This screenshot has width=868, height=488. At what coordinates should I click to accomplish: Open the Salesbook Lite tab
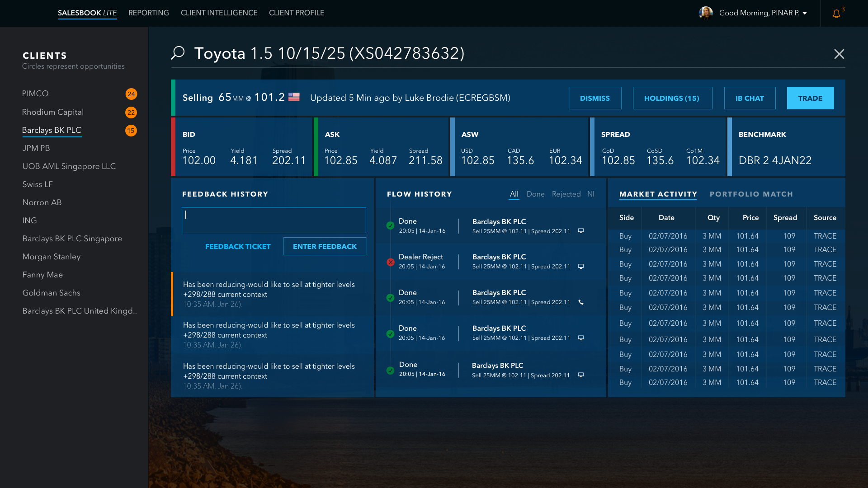click(x=87, y=13)
